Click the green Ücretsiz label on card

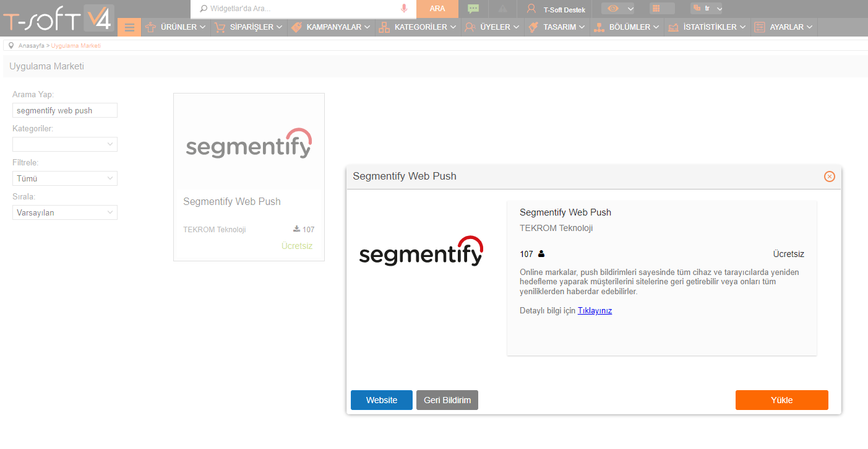click(297, 246)
